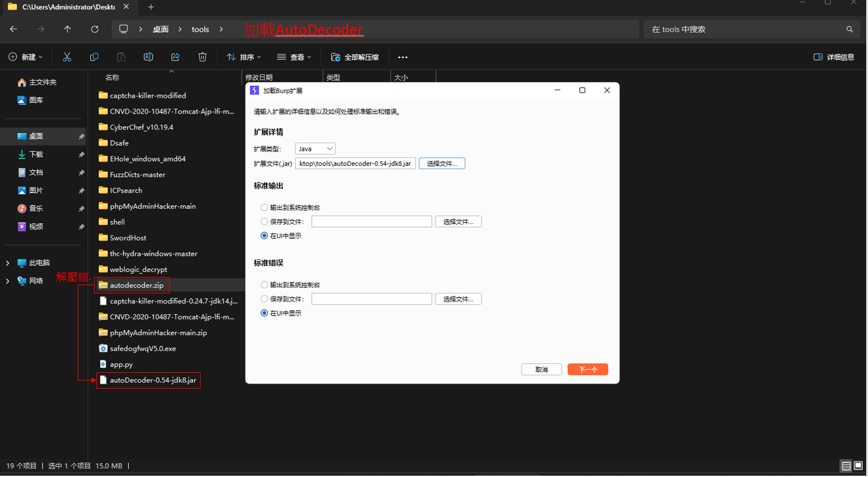
Task: Switch to details list view icon
Action: [846, 466]
